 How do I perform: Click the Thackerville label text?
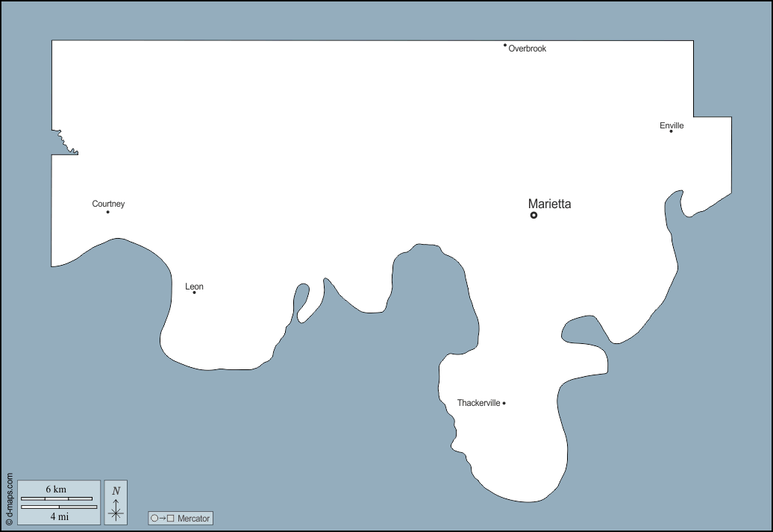coord(479,402)
